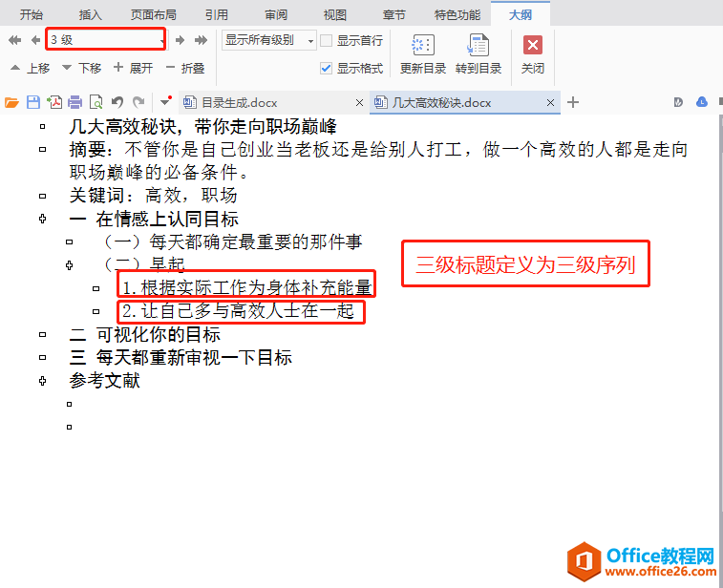
Task: Click the redo arrow icon
Action: tap(138, 102)
